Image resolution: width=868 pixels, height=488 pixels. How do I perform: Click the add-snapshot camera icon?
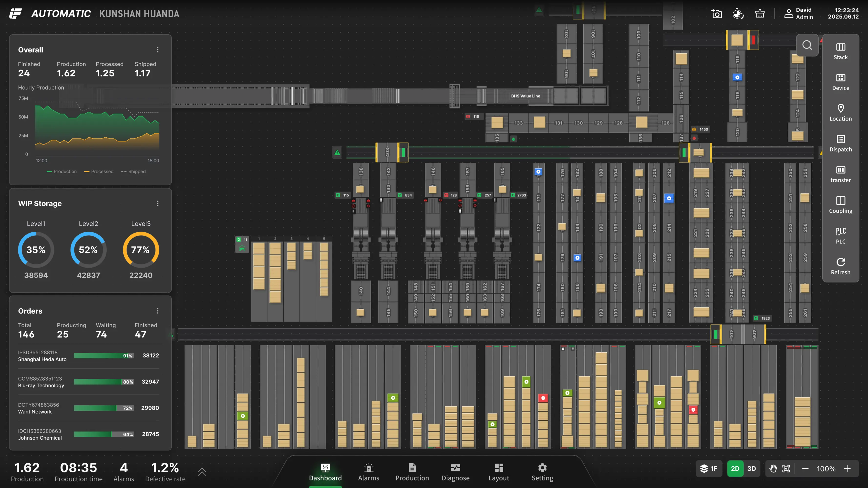(x=717, y=14)
